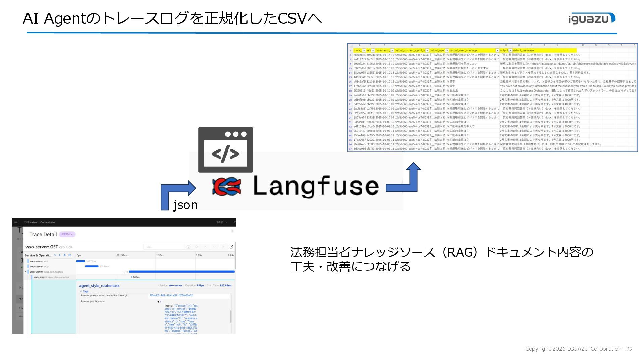The height and width of the screenshot is (362, 644).
Task: Select spreadsheet row 13 header
Action: coord(350,68)
